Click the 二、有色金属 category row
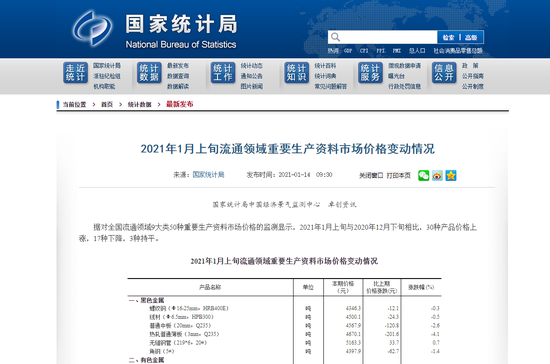Image resolution: width=550 pixels, height=364 pixels. point(147,360)
